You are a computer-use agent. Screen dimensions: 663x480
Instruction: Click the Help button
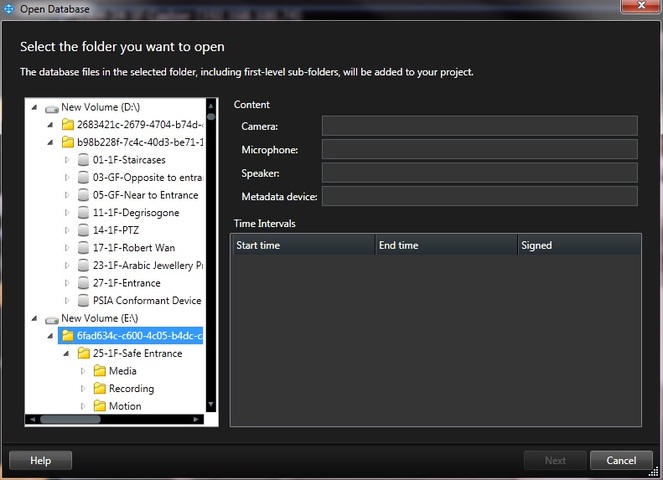click(x=40, y=461)
